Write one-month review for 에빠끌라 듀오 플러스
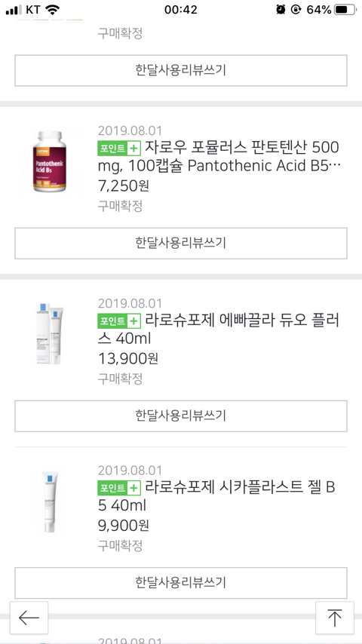Image resolution: width=362 pixels, height=644 pixels. [x=181, y=416]
